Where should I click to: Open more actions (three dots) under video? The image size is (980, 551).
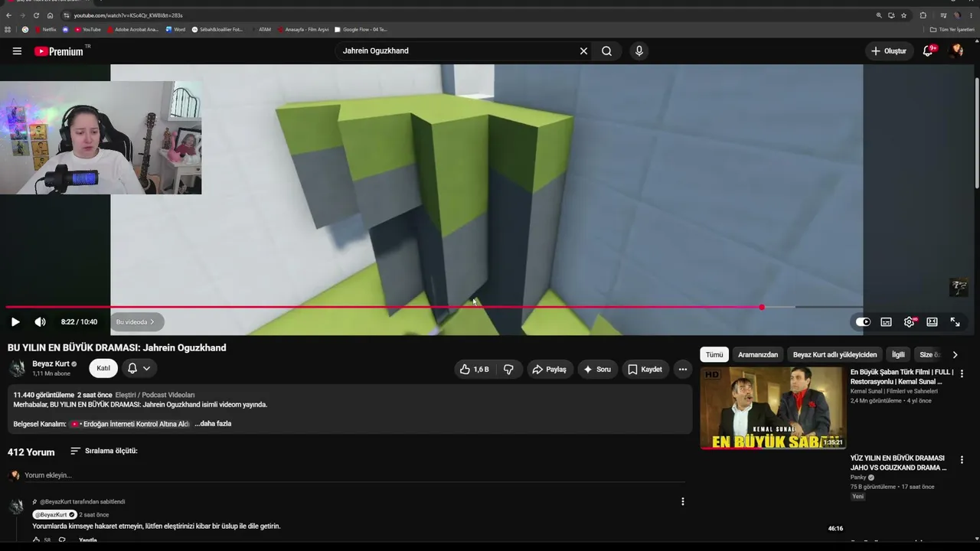click(x=683, y=370)
